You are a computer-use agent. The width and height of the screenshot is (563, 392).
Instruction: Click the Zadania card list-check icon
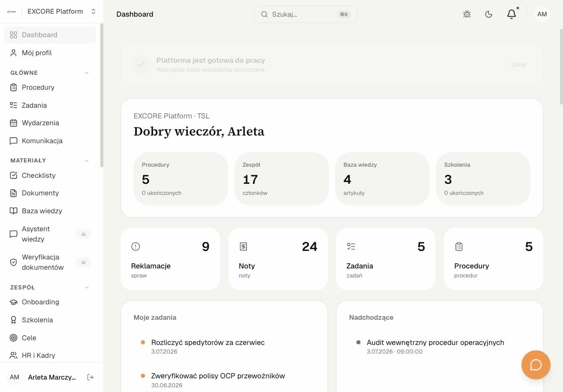[x=351, y=246]
